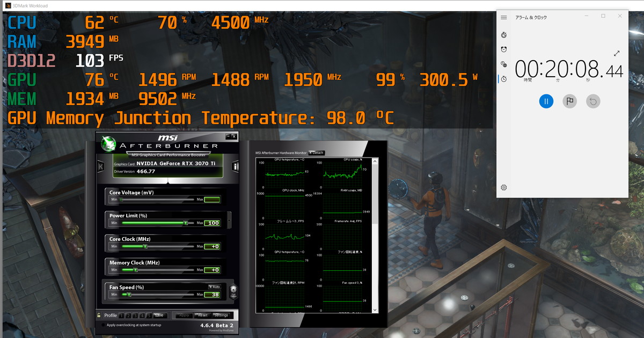Close the MSI Afterburner window
644x338 pixels.
click(x=235, y=136)
